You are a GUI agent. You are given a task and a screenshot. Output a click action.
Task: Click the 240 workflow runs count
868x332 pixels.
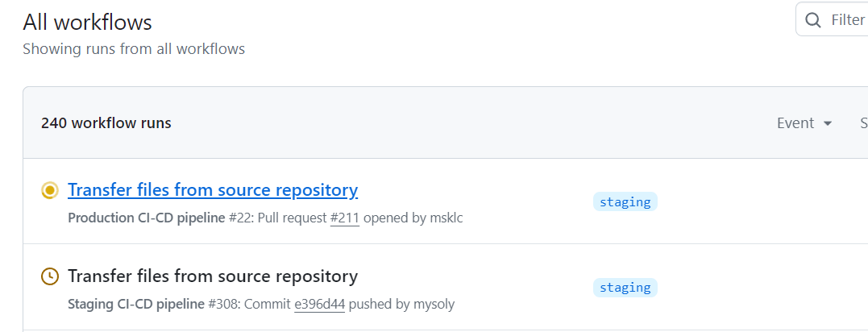(106, 122)
